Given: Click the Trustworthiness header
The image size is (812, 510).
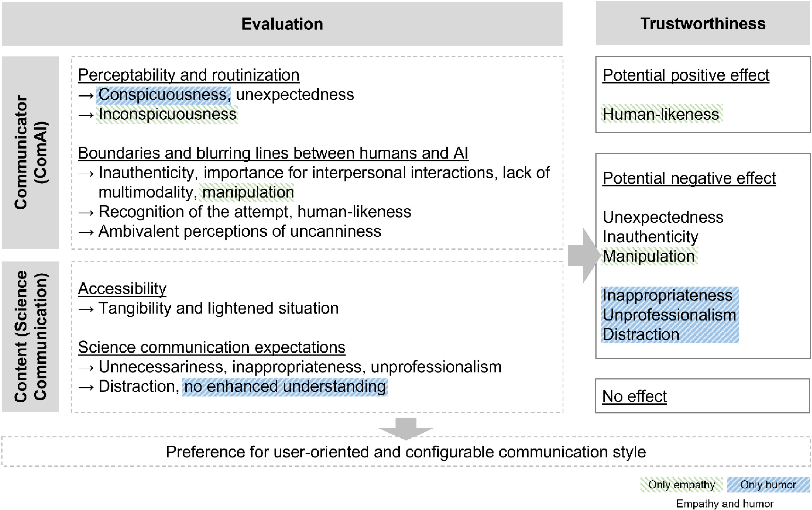Looking at the screenshot, I should (703, 24).
